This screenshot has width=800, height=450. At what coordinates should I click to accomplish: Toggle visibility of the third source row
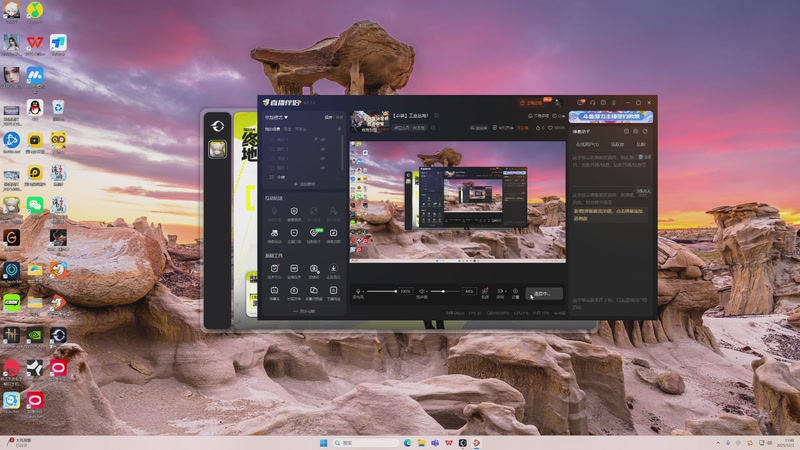tap(323, 158)
